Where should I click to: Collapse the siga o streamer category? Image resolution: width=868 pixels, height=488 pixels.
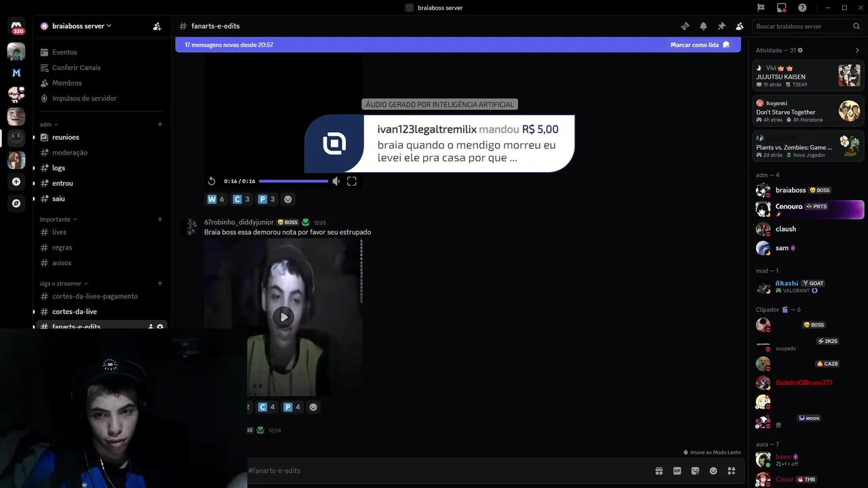point(63,283)
